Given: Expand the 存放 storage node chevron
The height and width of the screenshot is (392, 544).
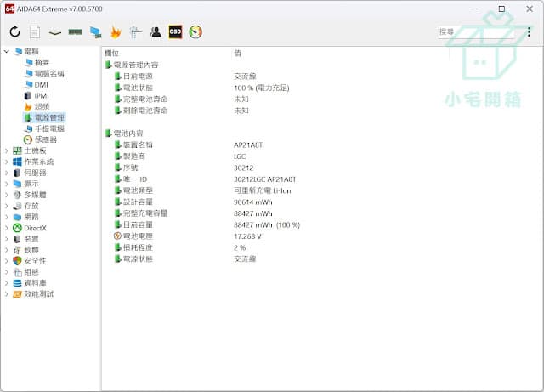Looking at the screenshot, I should [x=6, y=206].
